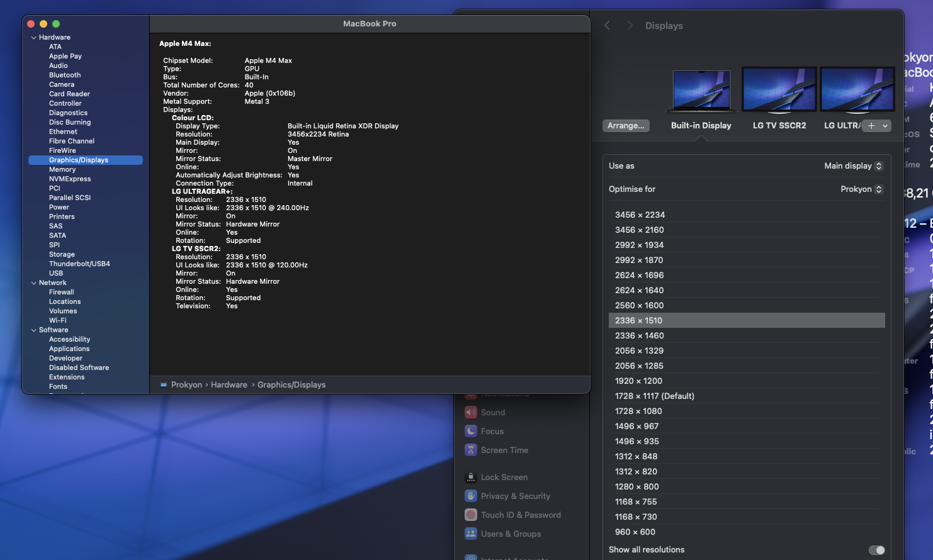This screenshot has width=933, height=560.
Task: Select USB in hardware list
Action: coord(56,273)
